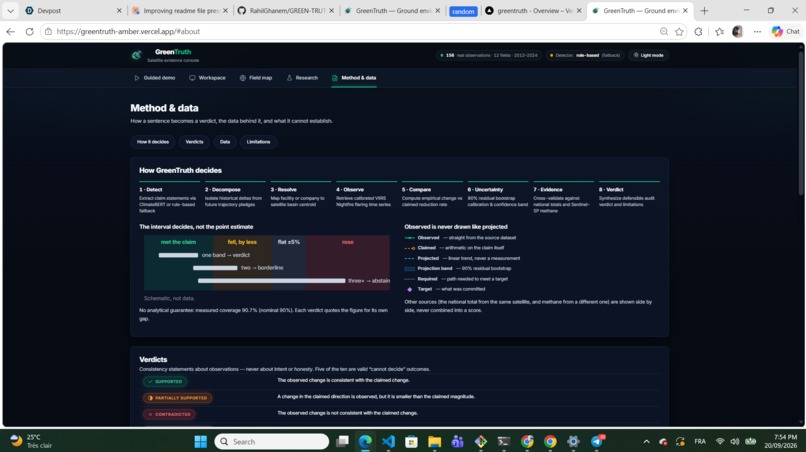Image resolution: width=806 pixels, height=452 pixels.
Task: Open browser Extensions icon
Action: click(698, 31)
